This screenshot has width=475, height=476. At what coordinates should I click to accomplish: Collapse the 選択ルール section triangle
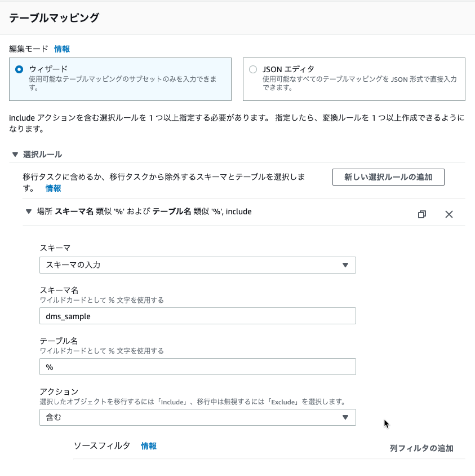point(15,155)
